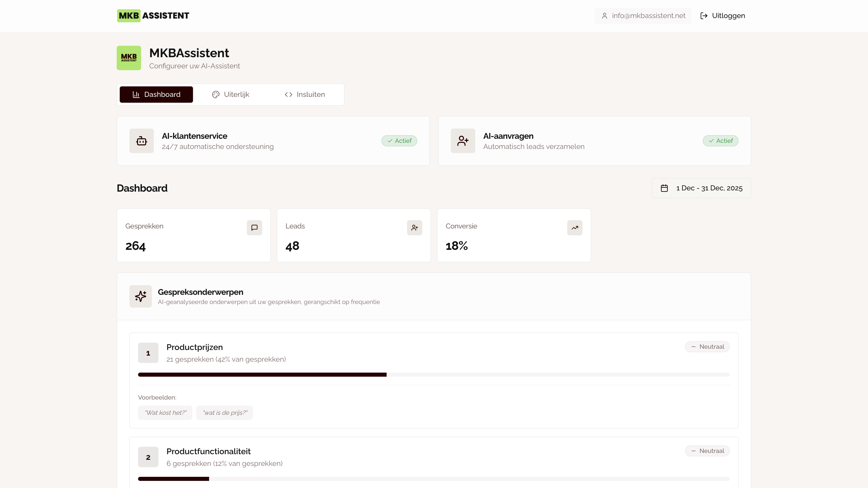Switch to the Uiterlijk tab

click(231, 95)
